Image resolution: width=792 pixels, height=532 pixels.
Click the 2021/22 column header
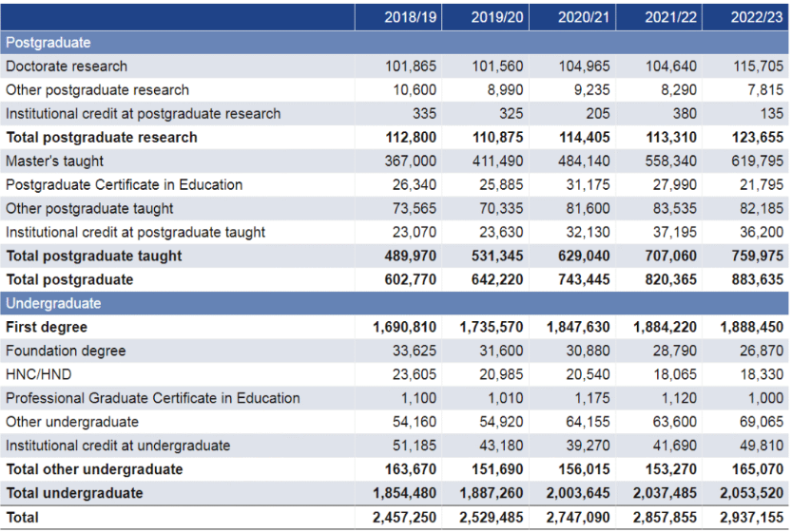coord(671,17)
